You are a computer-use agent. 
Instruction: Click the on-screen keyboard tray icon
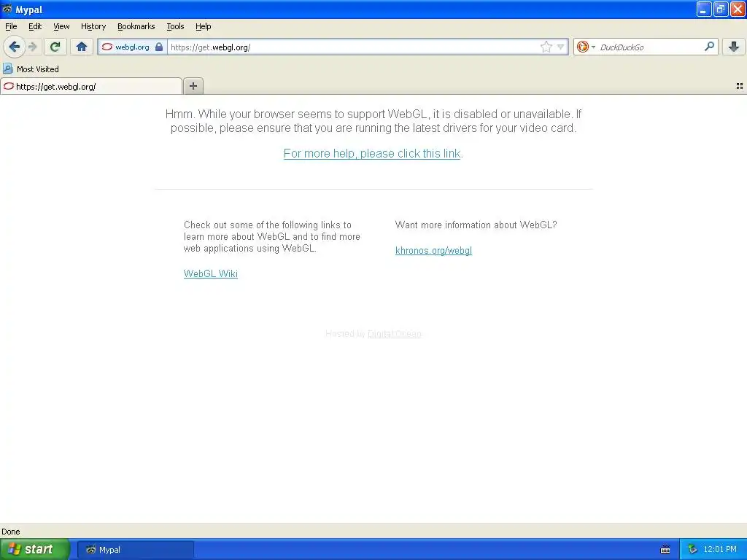665,550
